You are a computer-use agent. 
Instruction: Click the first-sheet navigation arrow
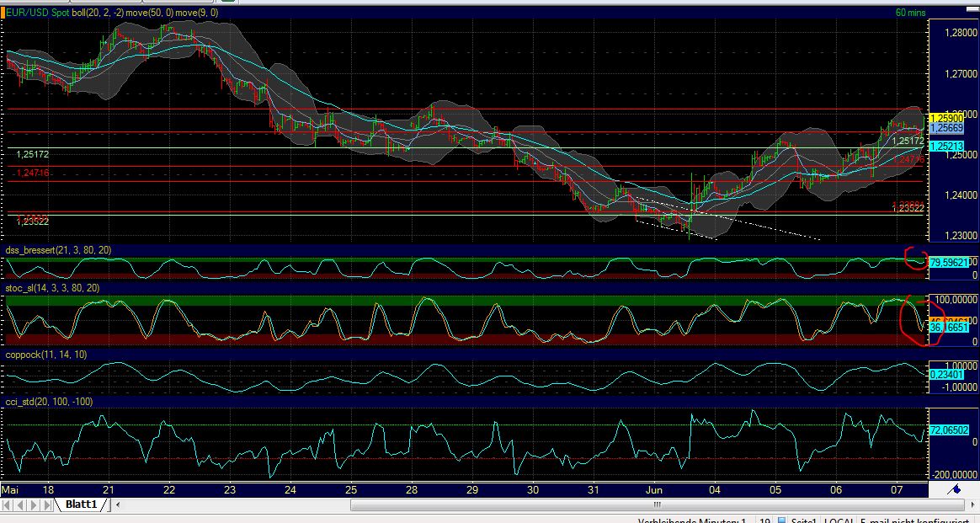pos(8,504)
